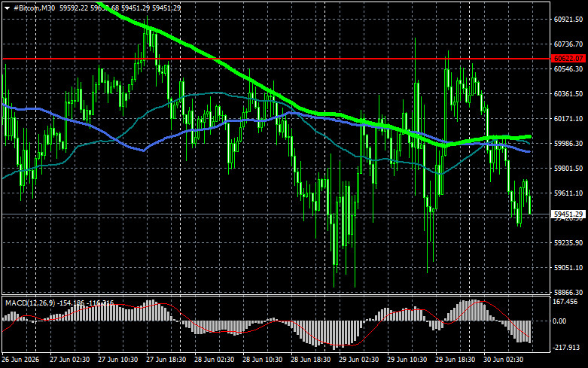
Task: Open the chart dropdown arrow beside #Bitcoin
Action: 7,8
